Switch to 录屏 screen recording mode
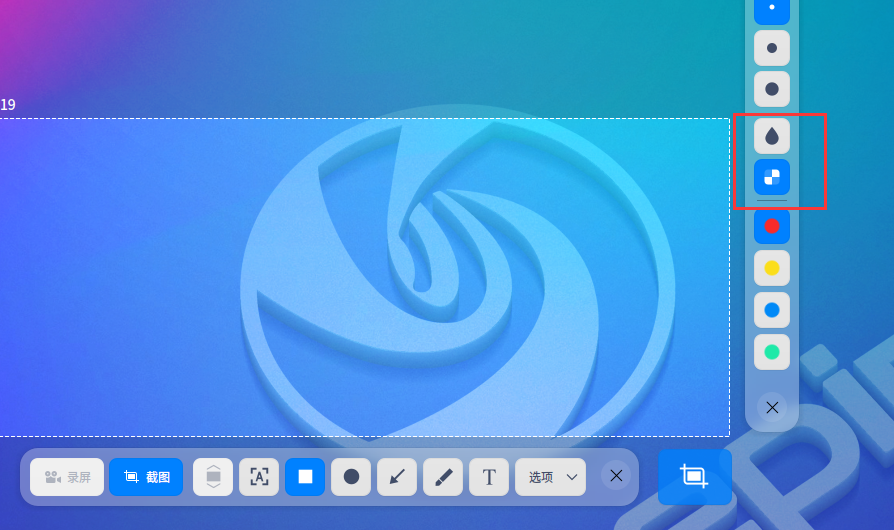Viewport: 894px width, 530px height. click(x=67, y=476)
